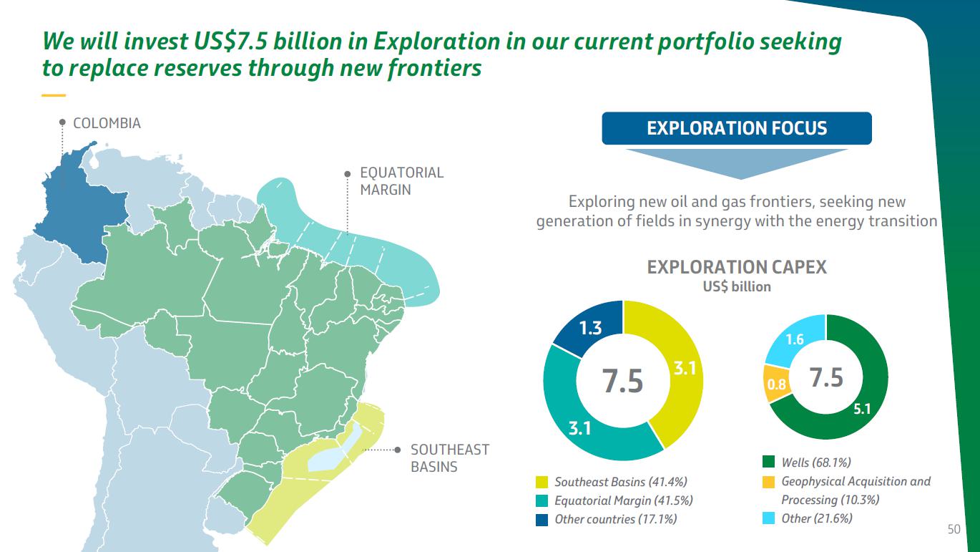Select the "EQUATORIAL MARGIN" map label
980x552 pixels.
[401, 181]
